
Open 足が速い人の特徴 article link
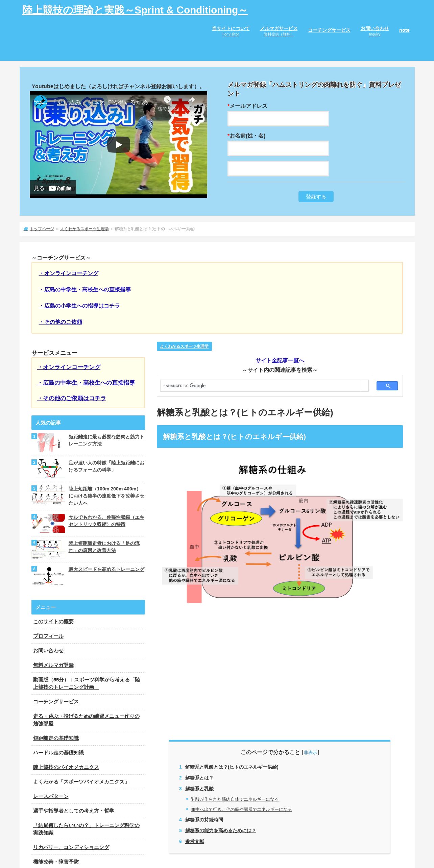click(106, 466)
